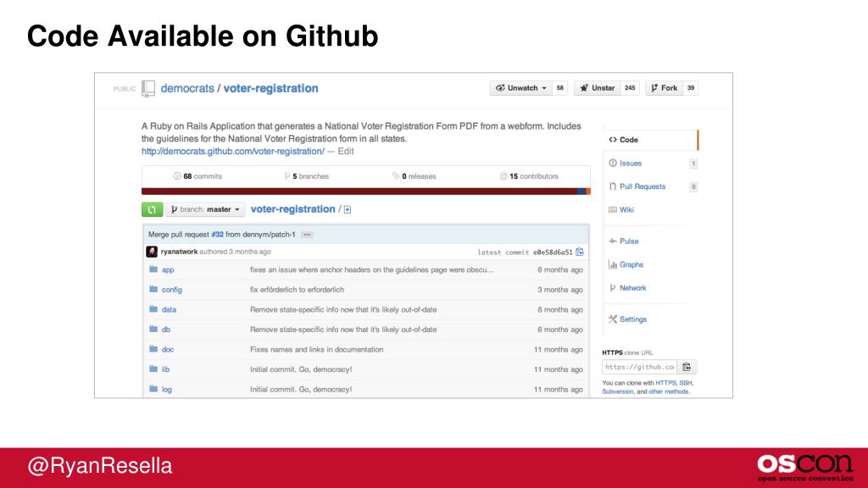Click the language breakdown color bar
Screen dimensions: 868x488
[x=366, y=191]
